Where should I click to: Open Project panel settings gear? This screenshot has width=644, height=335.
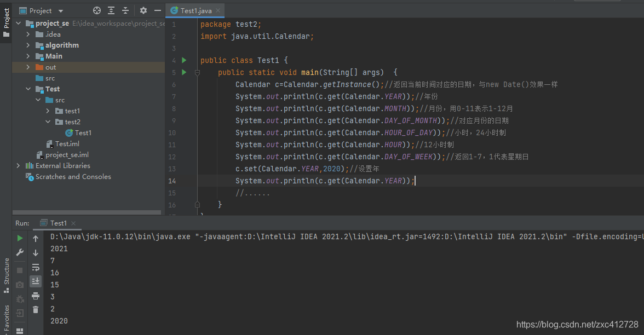[x=143, y=11]
